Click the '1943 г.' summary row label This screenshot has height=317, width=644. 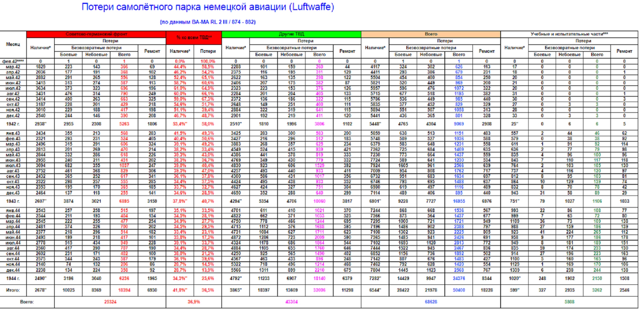(13, 201)
